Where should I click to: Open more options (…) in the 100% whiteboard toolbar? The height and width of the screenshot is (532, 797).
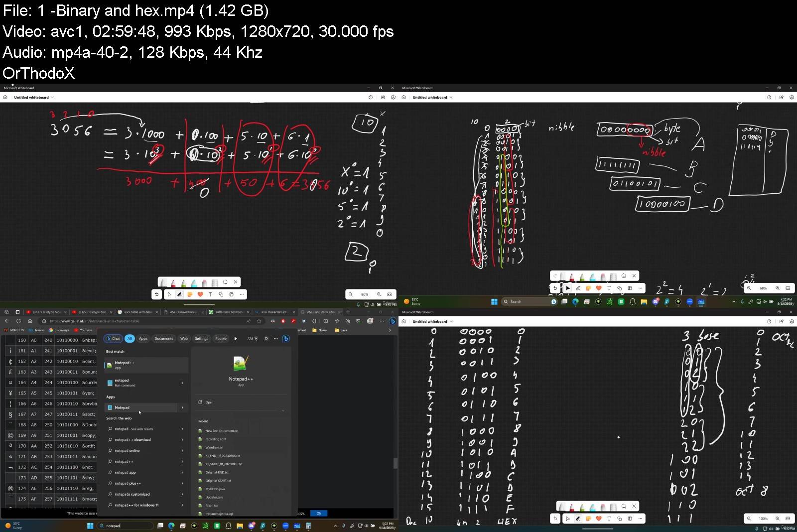(x=640, y=519)
